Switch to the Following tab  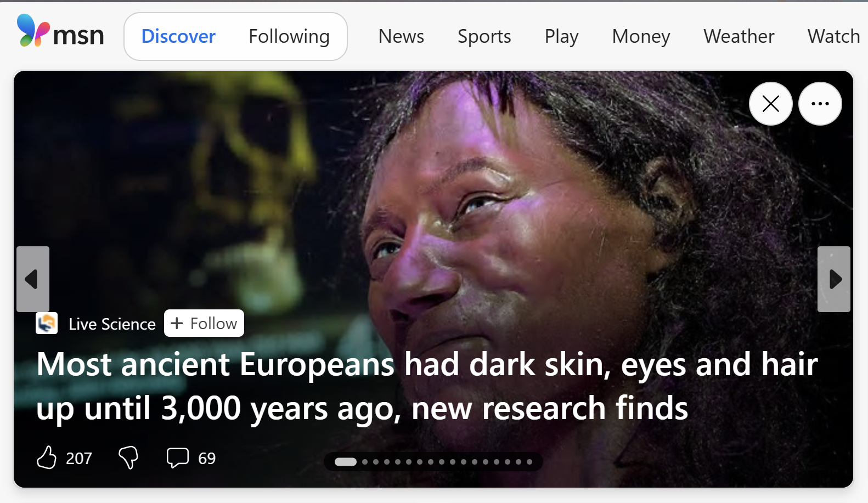[x=289, y=36]
